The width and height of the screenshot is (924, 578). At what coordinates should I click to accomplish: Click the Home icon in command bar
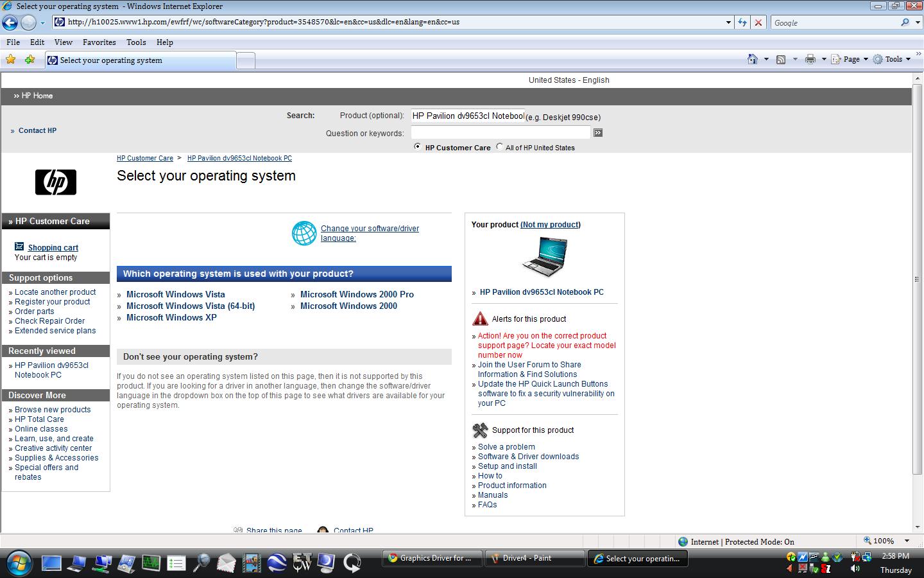click(753, 59)
